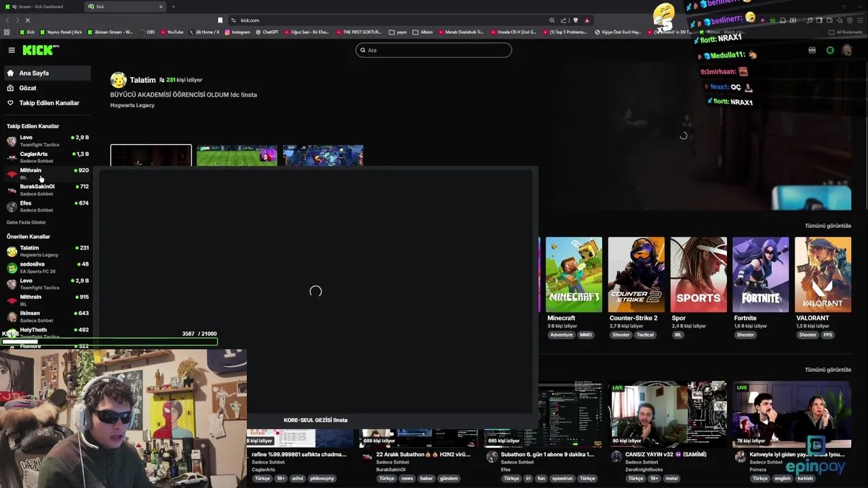Stop page loading with the X button

(28, 20)
